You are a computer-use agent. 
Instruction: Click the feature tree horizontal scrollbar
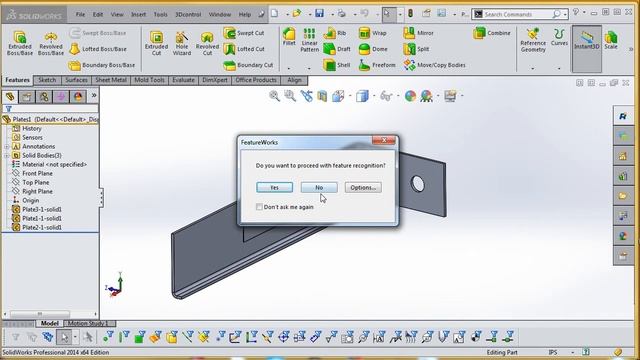point(40,314)
